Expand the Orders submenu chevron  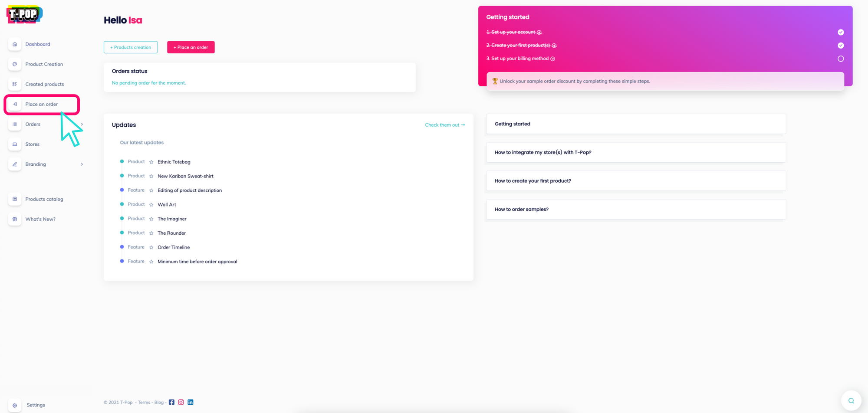[82, 125]
